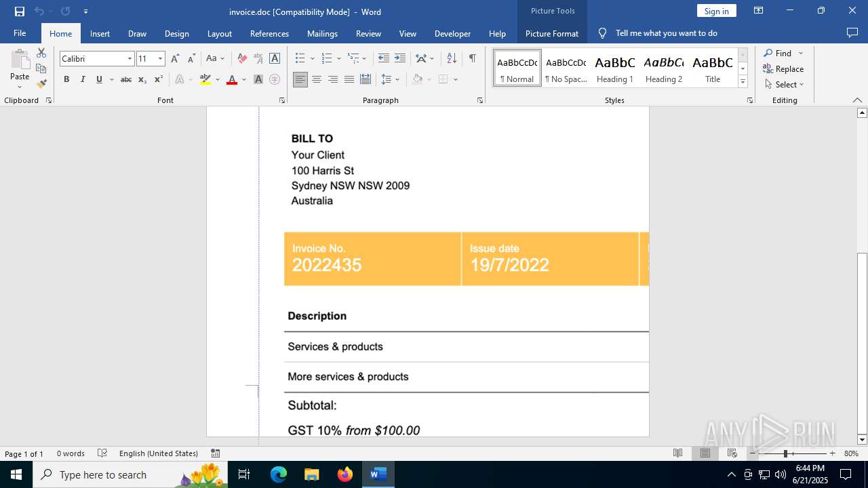This screenshot has height=488, width=868.
Task: Expand the Borders dropdown arrow
Action: click(x=456, y=79)
